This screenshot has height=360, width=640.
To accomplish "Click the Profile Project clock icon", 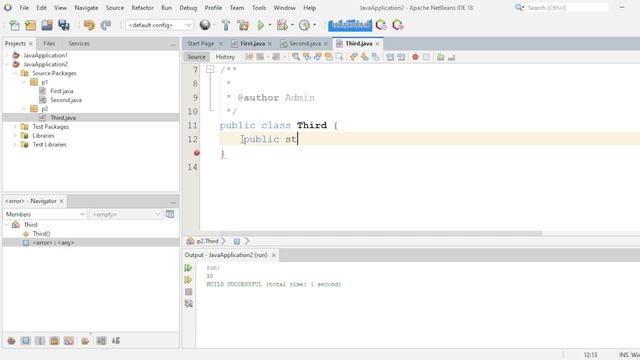I will coord(304,25).
